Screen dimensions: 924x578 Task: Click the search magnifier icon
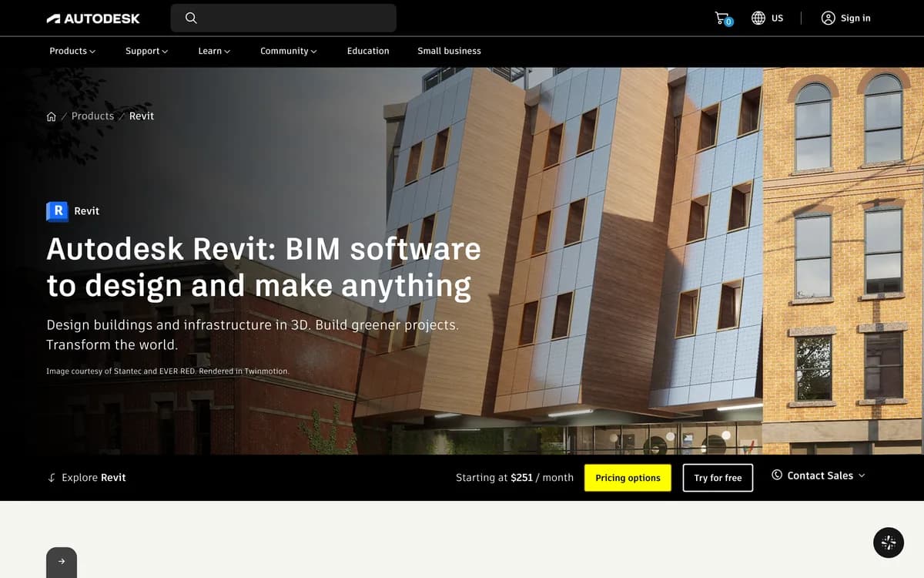pos(191,18)
